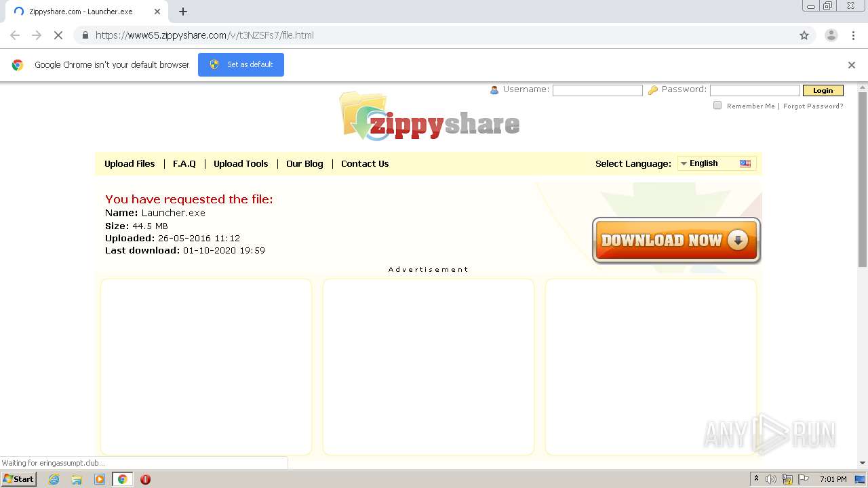Screen dimensions: 868x488
Task: Click the US flag language icon
Action: 745,163
